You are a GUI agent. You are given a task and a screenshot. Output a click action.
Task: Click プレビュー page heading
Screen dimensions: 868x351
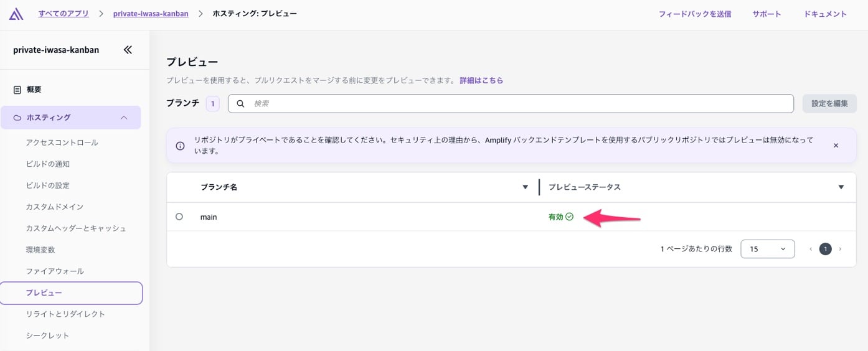coord(192,62)
